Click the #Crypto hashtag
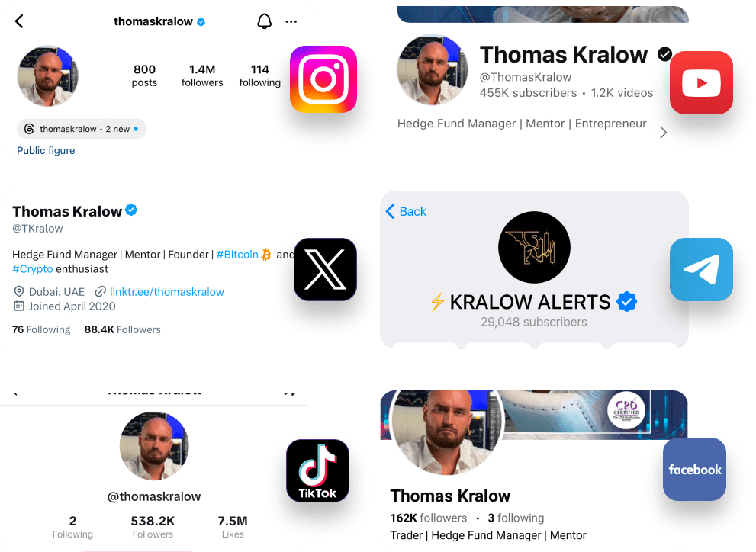The height and width of the screenshot is (552, 756). 32,269
